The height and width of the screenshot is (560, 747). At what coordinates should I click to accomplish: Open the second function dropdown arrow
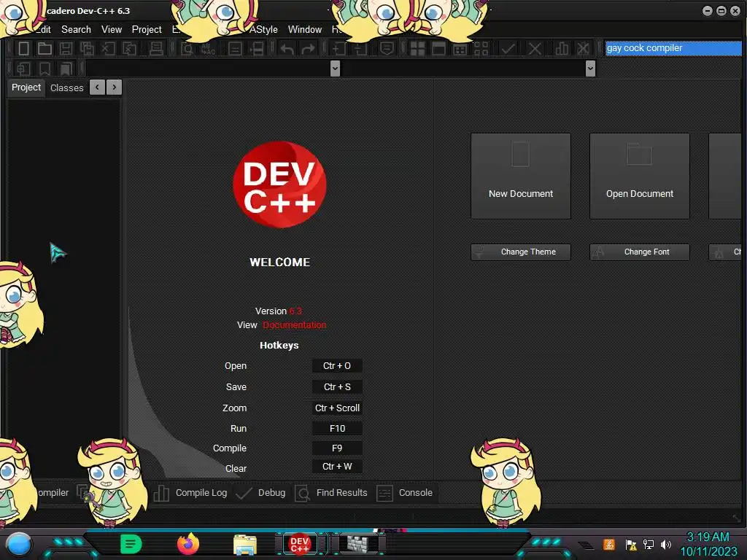pyautogui.click(x=590, y=69)
